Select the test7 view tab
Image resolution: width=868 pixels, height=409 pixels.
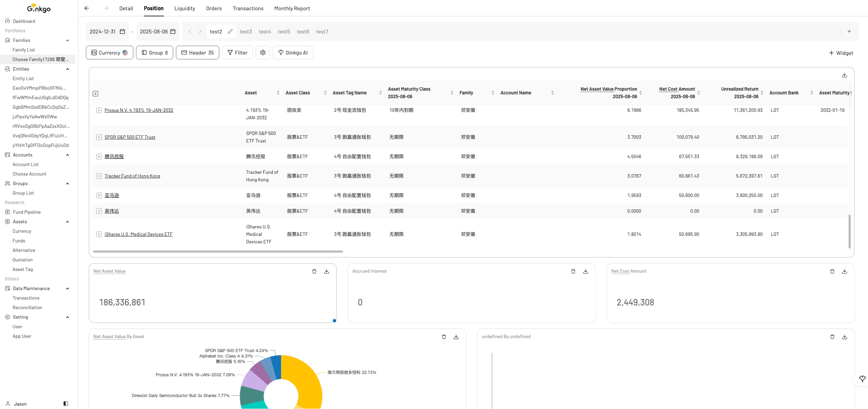[x=322, y=31]
